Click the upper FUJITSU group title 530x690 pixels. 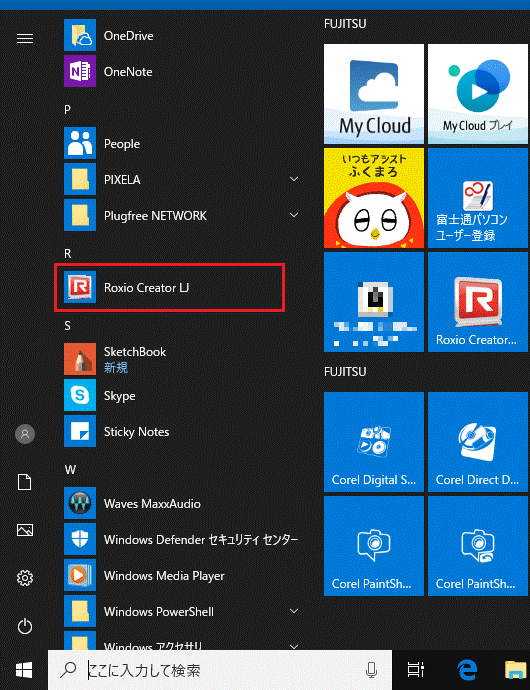(x=345, y=24)
